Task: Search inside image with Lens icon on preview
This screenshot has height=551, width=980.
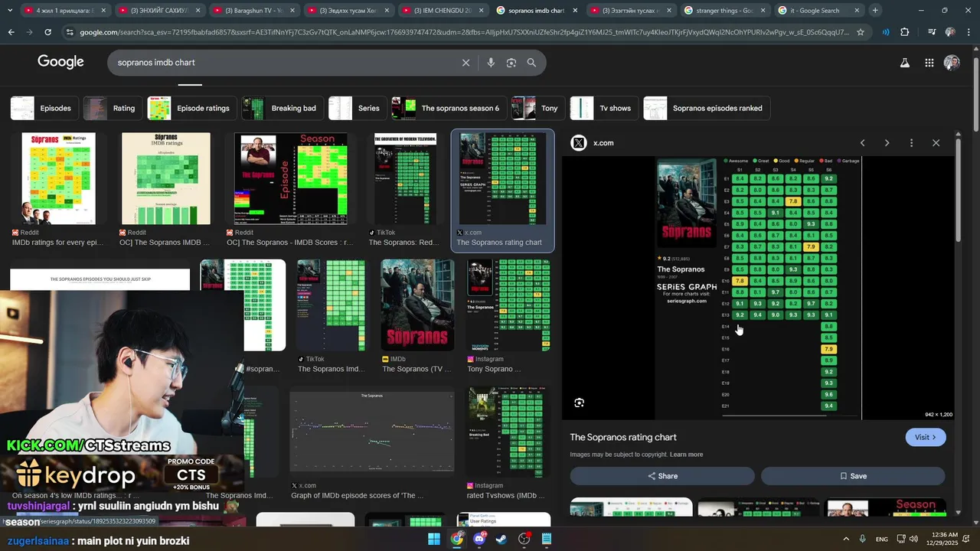Action: (x=580, y=403)
